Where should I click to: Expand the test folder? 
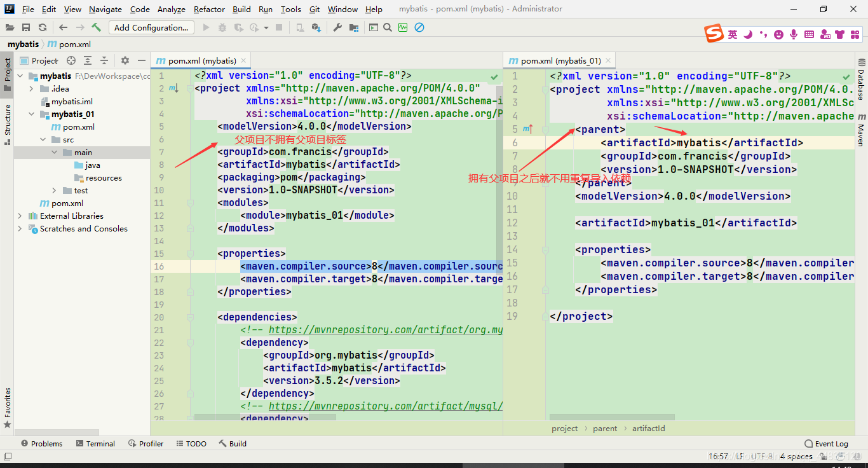(x=55, y=190)
